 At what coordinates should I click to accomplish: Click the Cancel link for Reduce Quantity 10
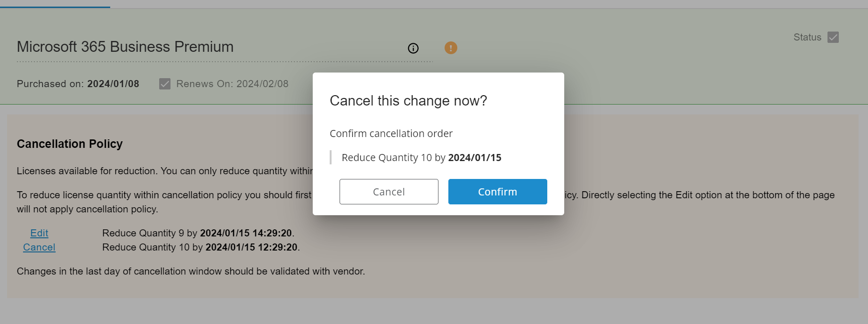tap(39, 247)
